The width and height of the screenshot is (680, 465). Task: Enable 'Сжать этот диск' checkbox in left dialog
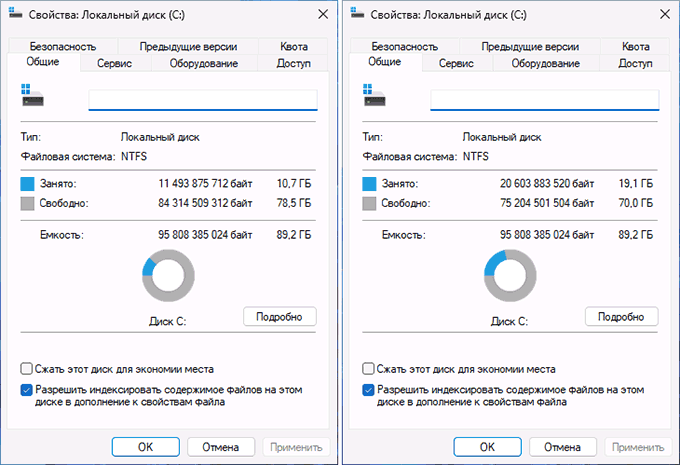pyautogui.click(x=26, y=369)
